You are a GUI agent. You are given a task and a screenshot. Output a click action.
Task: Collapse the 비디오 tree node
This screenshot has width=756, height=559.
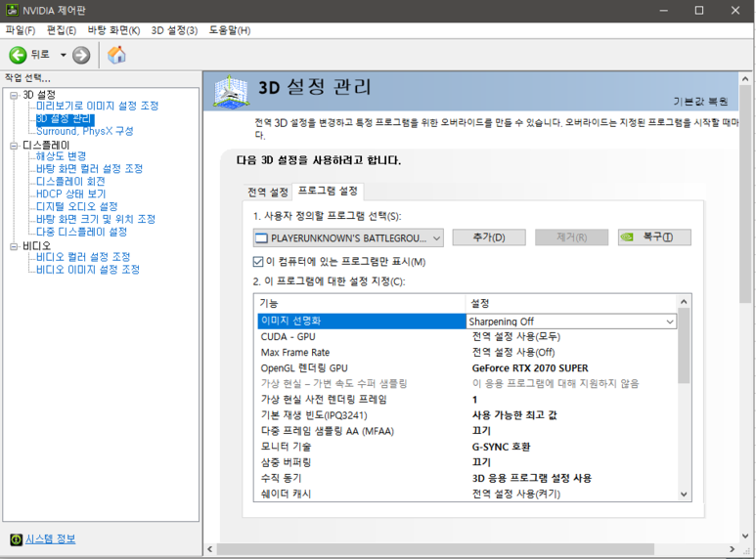pos(14,246)
